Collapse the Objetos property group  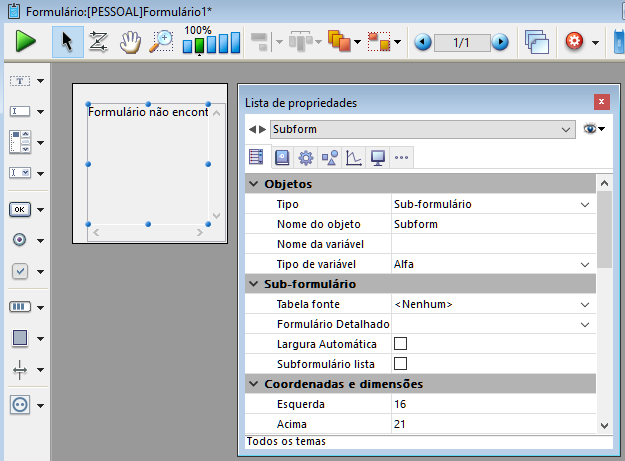[253, 184]
